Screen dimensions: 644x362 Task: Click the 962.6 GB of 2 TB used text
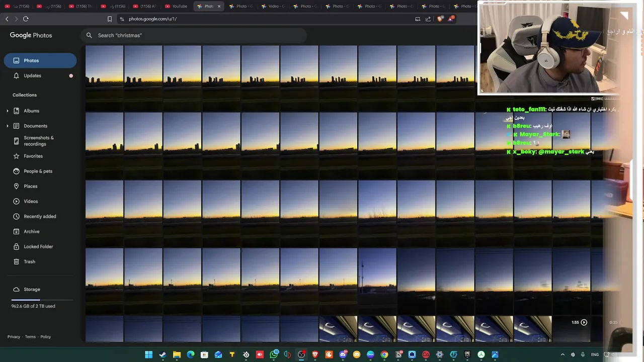coord(33,306)
